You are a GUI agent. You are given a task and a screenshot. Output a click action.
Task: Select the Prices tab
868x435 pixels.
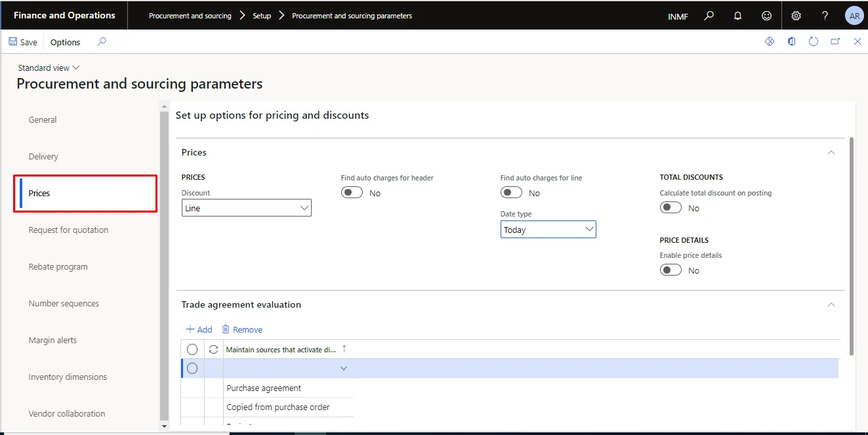86,194
